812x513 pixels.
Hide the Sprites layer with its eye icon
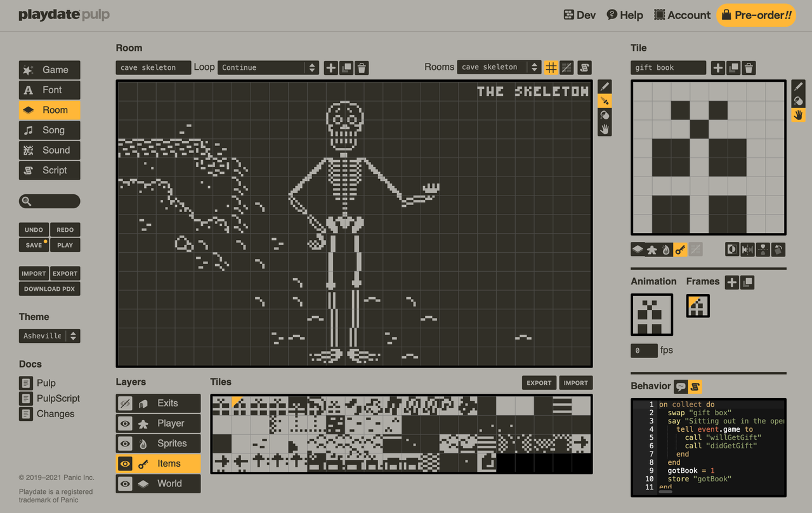click(126, 444)
